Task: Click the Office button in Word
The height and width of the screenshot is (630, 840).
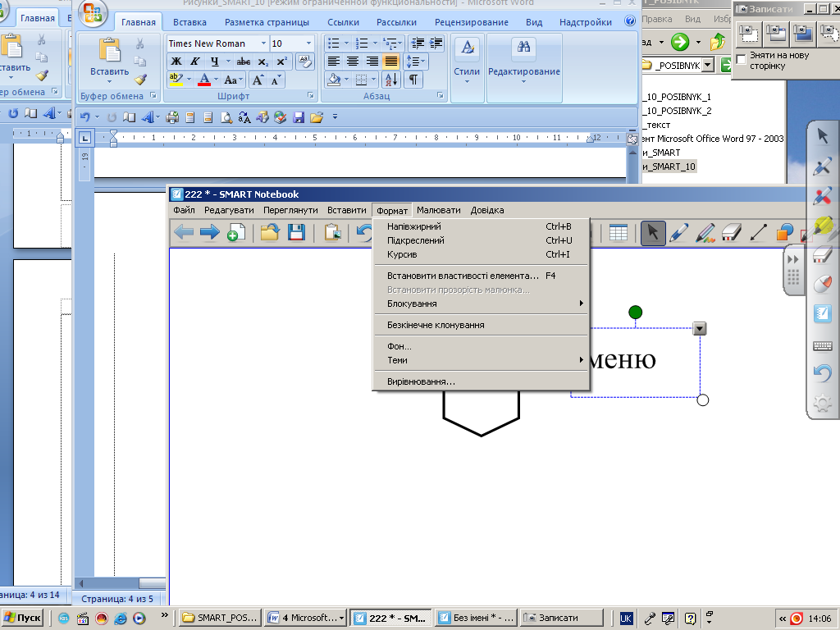Action: click(x=92, y=13)
